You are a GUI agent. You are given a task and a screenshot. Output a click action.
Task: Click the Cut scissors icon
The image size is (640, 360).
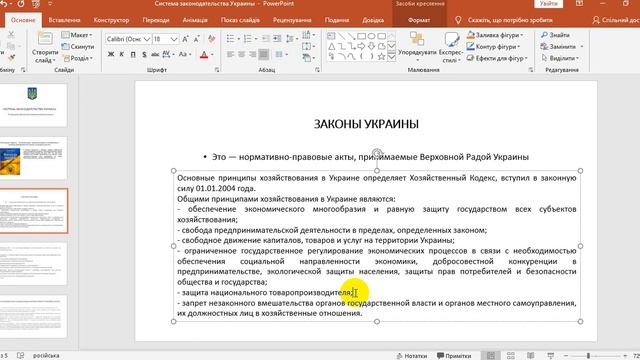[x=11, y=35]
